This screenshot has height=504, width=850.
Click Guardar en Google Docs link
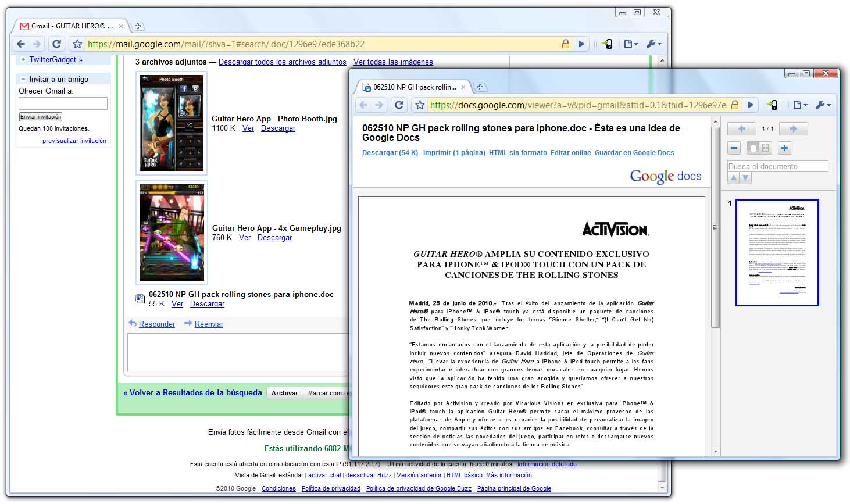point(634,153)
